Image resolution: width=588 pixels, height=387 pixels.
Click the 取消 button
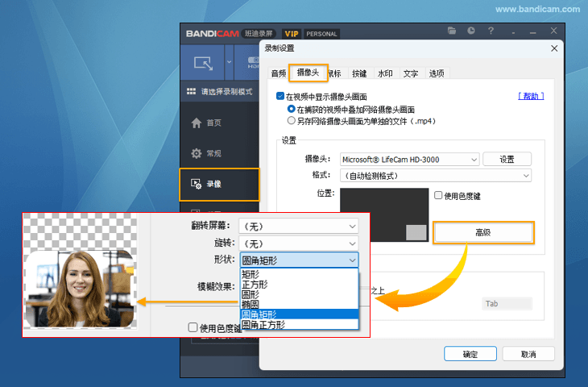528,354
